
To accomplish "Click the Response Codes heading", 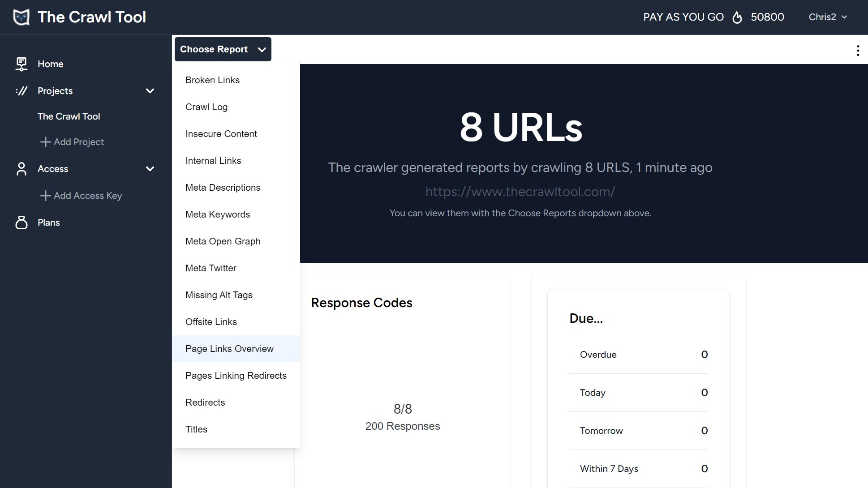I will pyautogui.click(x=361, y=303).
